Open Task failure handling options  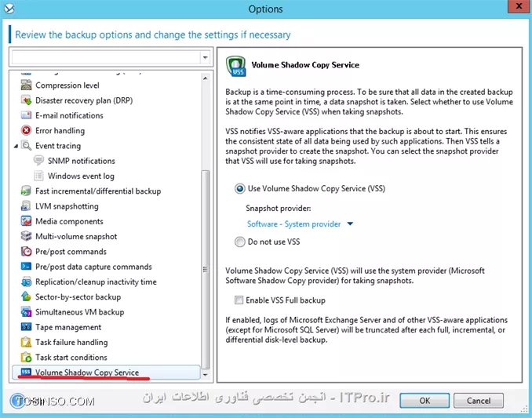pos(71,343)
